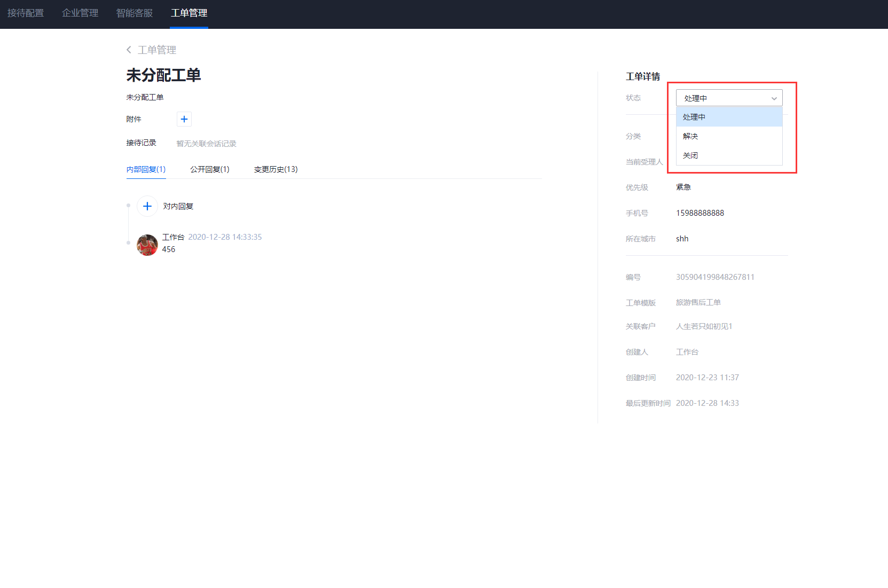Switch to the 公开回复(1) tab
The width and height of the screenshot is (888, 588).
pos(210,169)
